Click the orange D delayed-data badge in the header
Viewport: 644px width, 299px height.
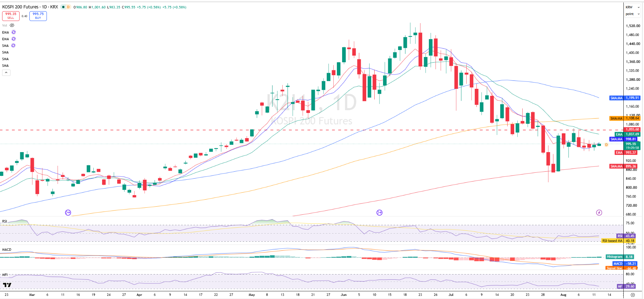pos(68,7)
